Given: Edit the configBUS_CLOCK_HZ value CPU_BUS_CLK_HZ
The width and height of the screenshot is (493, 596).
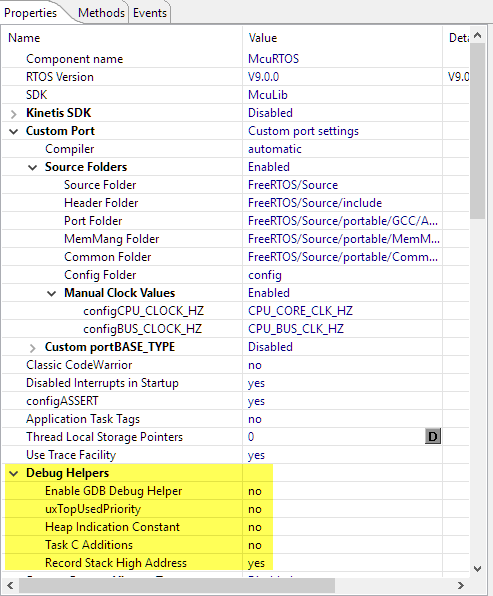Looking at the screenshot, I should (296, 329).
